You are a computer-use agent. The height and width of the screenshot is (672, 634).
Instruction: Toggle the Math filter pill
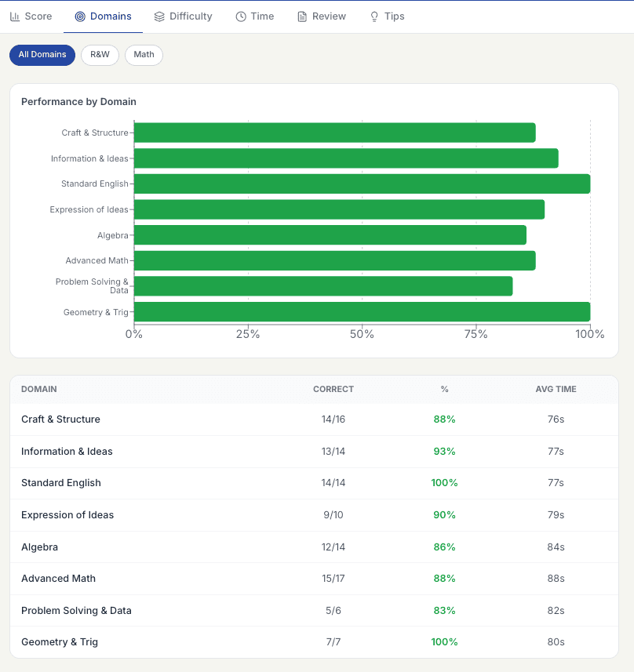(x=144, y=55)
